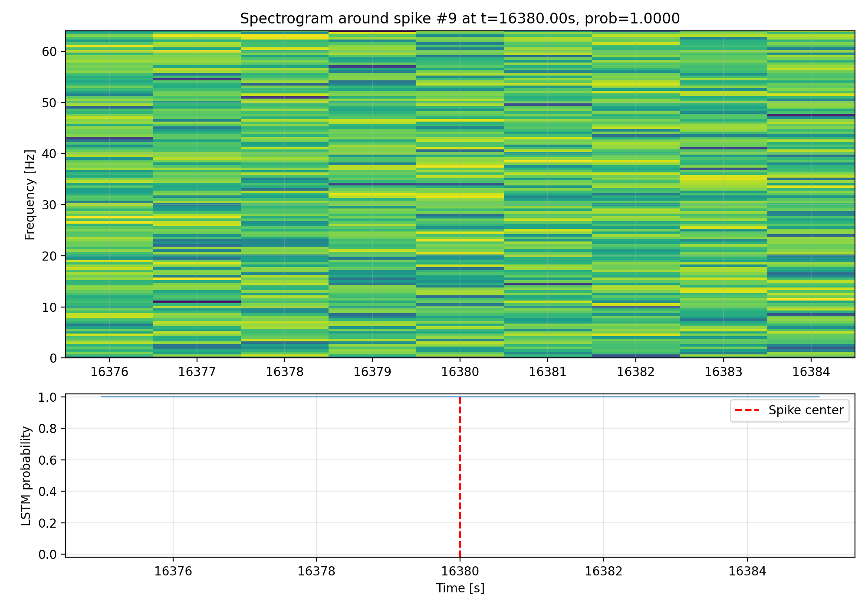868x608 pixels.
Task: Click the Frequency [Hz] axis label
Action: pos(30,195)
